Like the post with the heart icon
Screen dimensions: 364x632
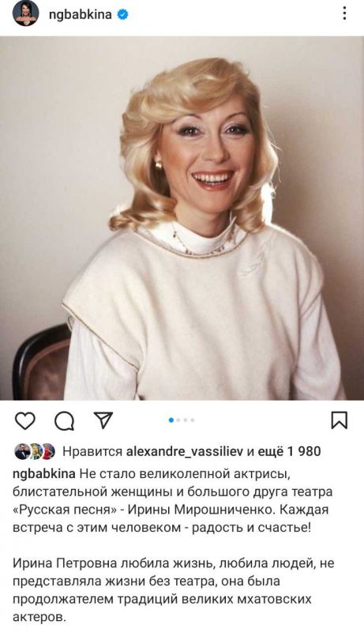(25, 420)
